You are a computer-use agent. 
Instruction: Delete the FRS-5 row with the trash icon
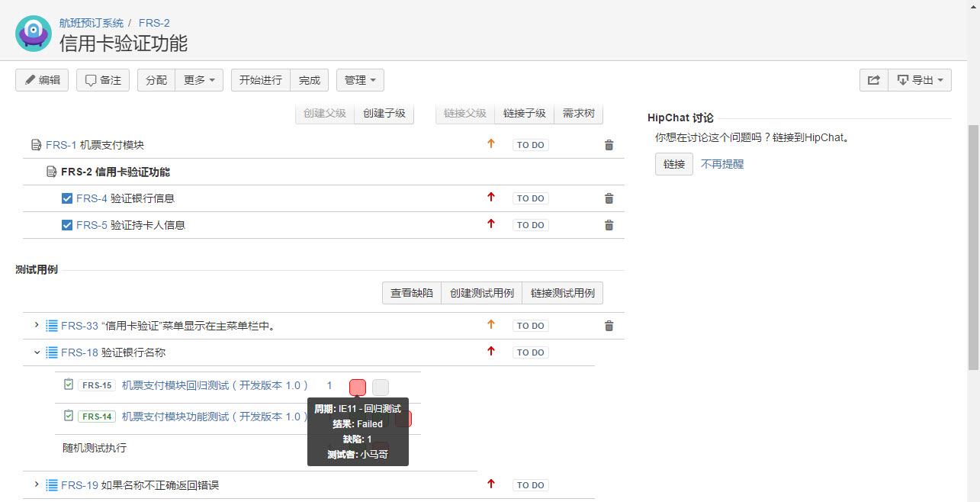point(609,225)
